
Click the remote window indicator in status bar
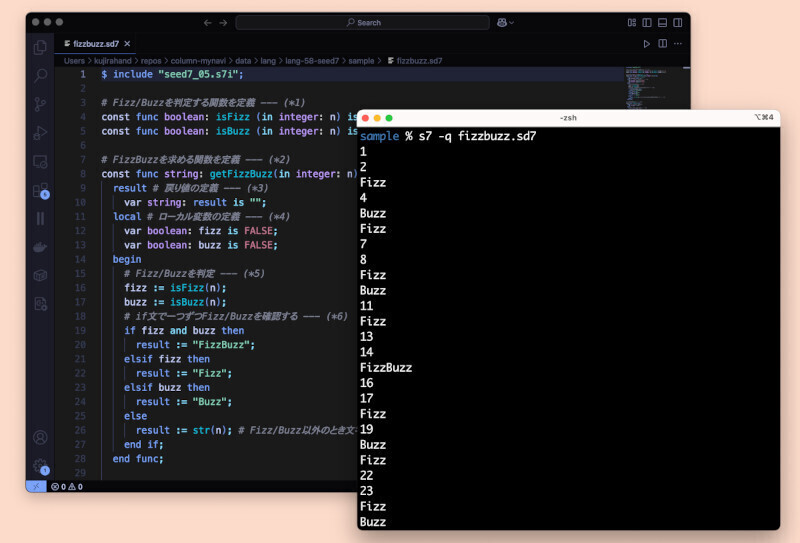coord(36,486)
